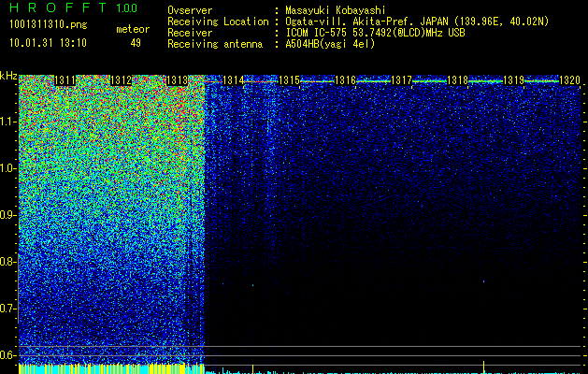Click the 1315 time marker
The height and width of the screenshot is (374, 588).
pyautogui.click(x=289, y=80)
